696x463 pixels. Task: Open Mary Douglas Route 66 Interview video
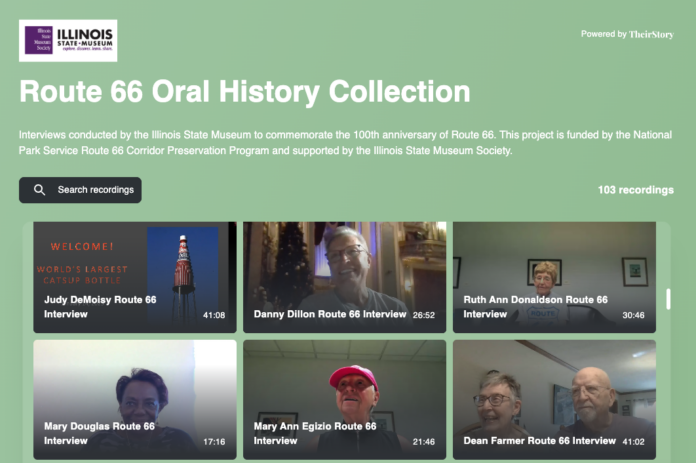click(135, 400)
